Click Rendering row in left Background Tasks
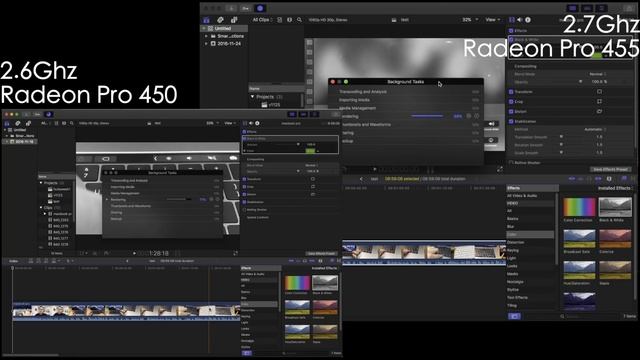Image resolution: width=640 pixels, height=360 pixels. point(163,200)
